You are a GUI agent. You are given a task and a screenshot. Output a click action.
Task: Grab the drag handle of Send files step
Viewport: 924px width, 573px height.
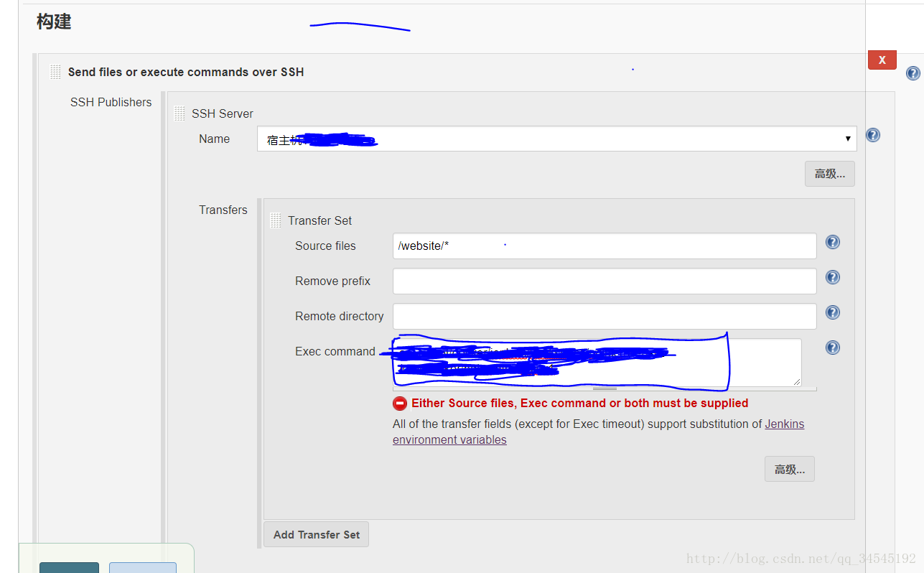(x=55, y=72)
